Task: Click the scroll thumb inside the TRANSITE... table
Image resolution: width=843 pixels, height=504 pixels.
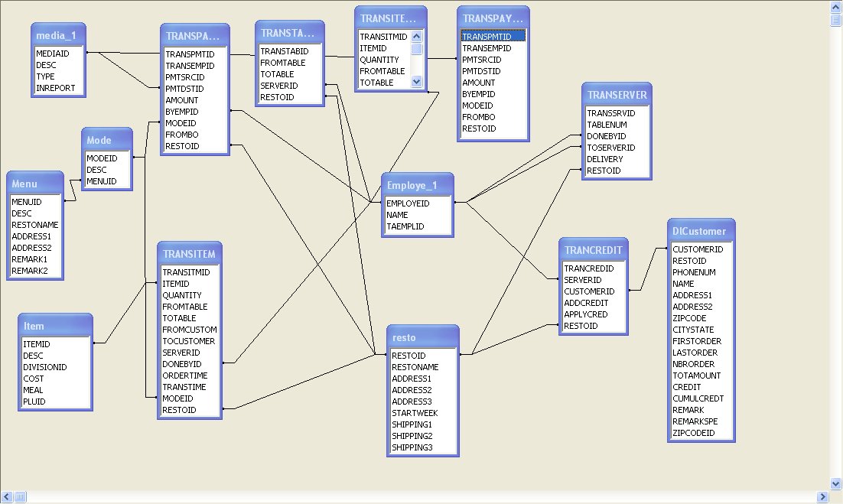Action: tap(417, 49)
